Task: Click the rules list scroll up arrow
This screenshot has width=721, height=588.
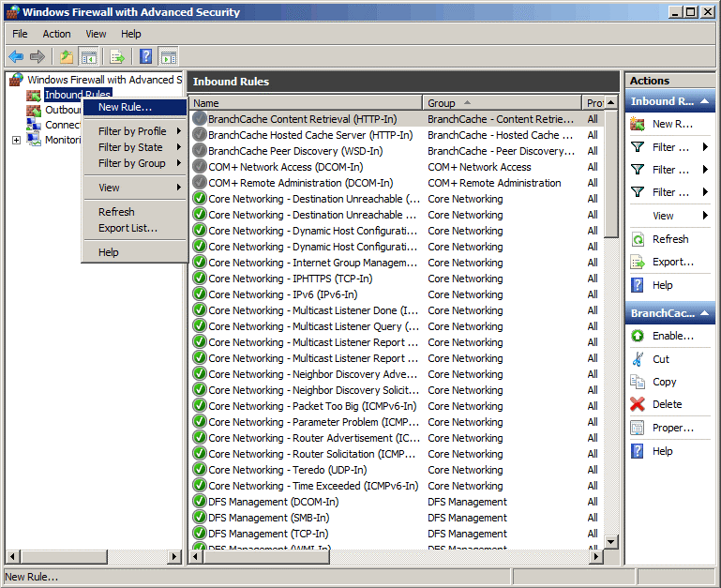Action: pos(610,102)
